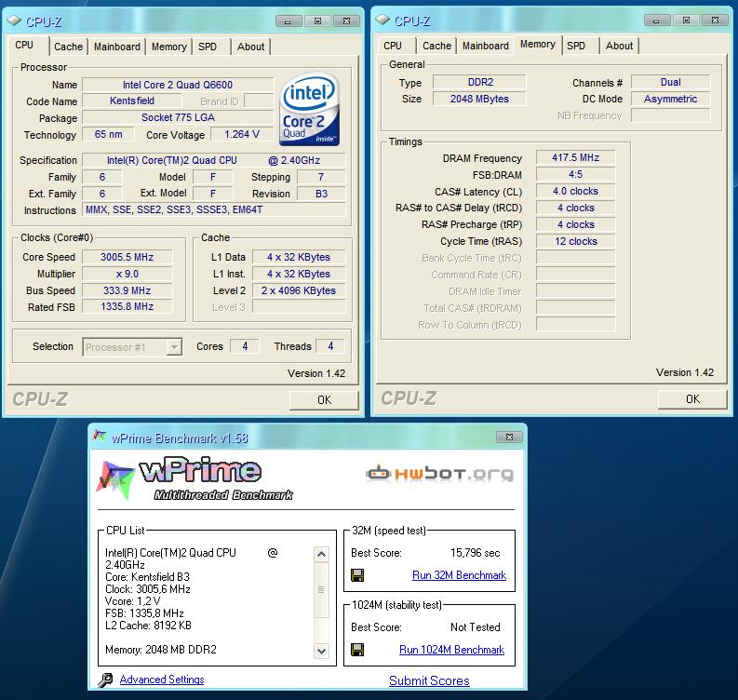Image resolution: width=738 pixels, height=700 pixels.
Task: Click the Advanced Settings wrench icon
Action: (x=105, y=680)
